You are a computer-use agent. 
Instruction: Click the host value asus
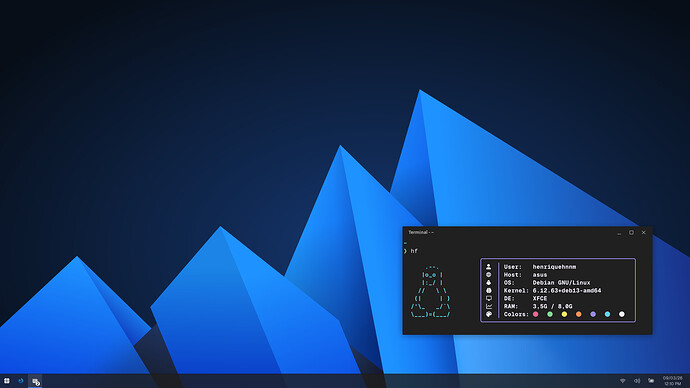coord(540,275)
